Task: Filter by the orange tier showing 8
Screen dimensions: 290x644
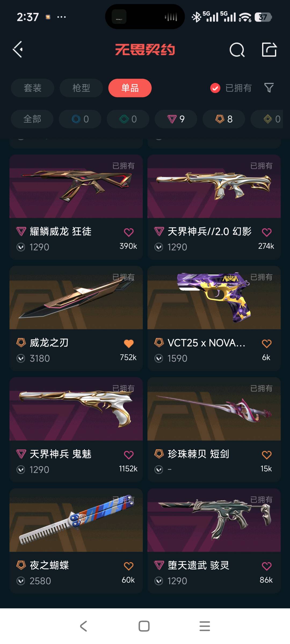Action: coord(224,119)
